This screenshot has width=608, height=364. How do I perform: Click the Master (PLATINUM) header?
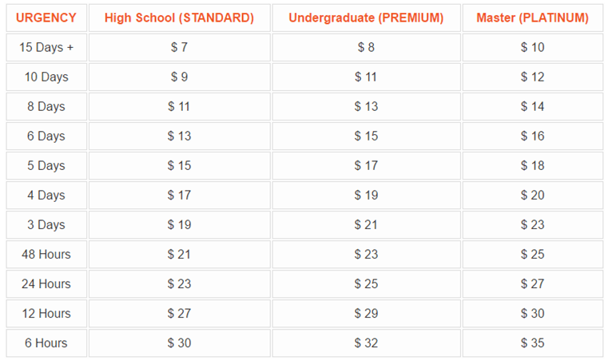pos(532,18)
